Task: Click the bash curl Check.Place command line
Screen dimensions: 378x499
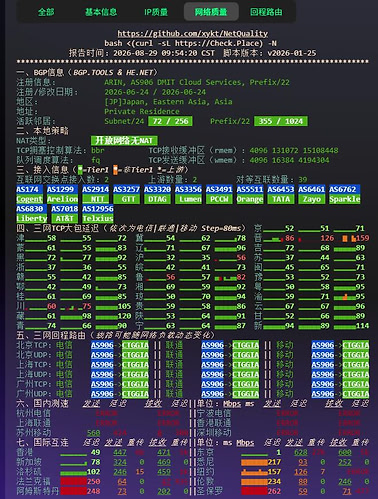Action: [190, 43]
